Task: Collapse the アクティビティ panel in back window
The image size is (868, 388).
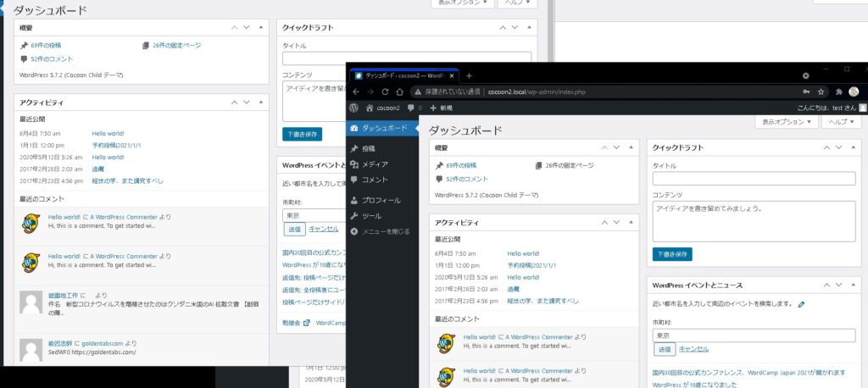Action: 261,103
